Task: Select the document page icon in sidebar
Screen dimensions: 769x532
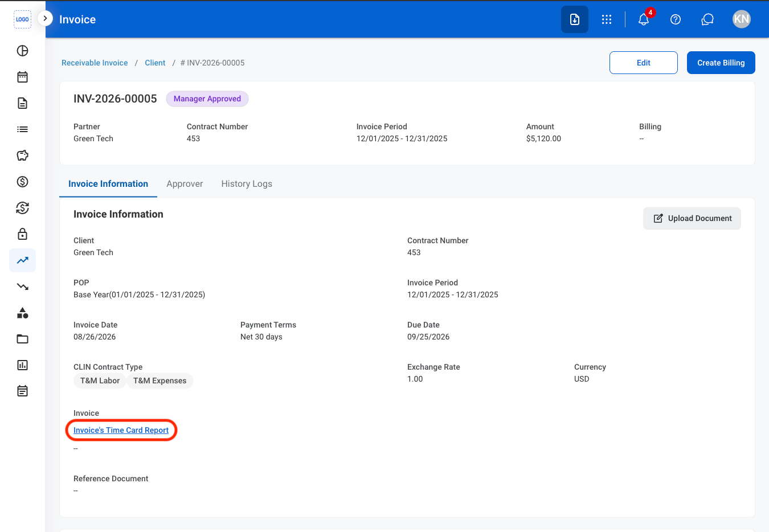Action: (23, 103)
